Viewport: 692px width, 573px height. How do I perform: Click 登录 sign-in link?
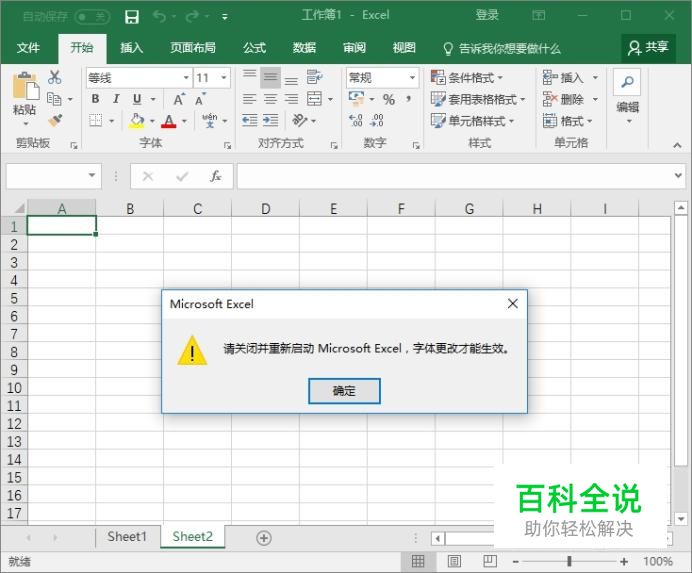coord(487,15)
